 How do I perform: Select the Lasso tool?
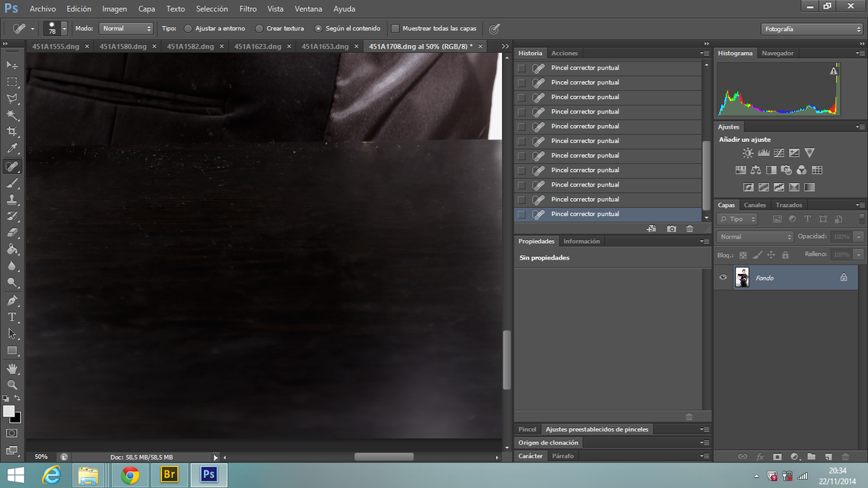pyautogui.click(x=12, y=98)
